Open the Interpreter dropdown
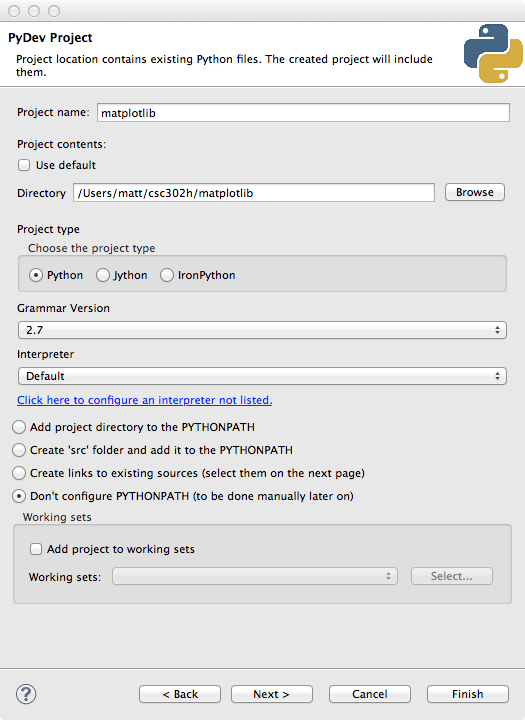Image resolution: width=525 pixels, height=720 pixels. (262, 376)
